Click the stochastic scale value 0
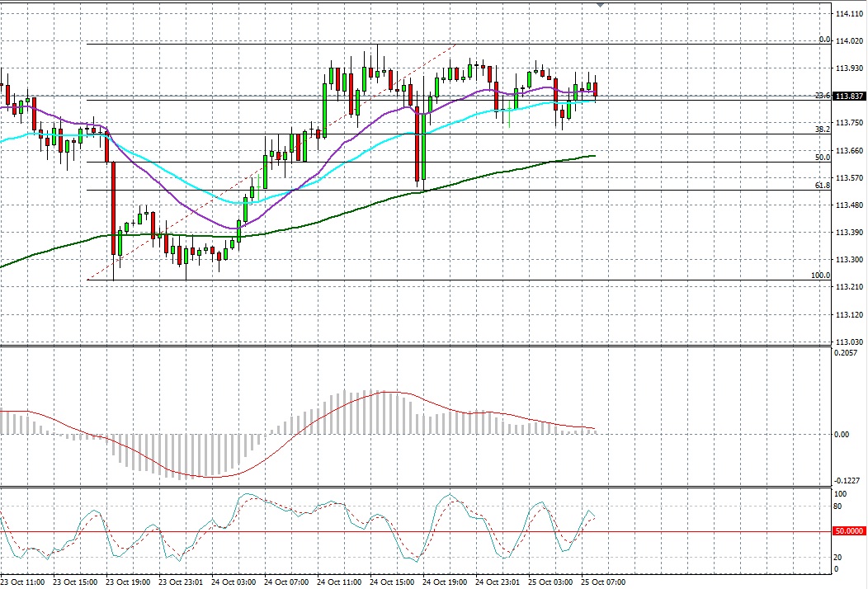The image size is (868, 589). [837, 570]
